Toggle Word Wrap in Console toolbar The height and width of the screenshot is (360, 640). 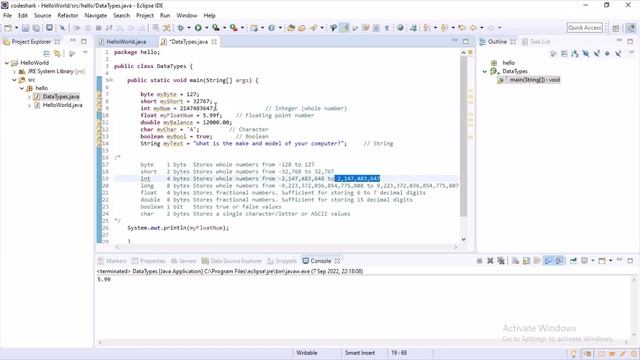pyautogui.click(x=537, y=261)
